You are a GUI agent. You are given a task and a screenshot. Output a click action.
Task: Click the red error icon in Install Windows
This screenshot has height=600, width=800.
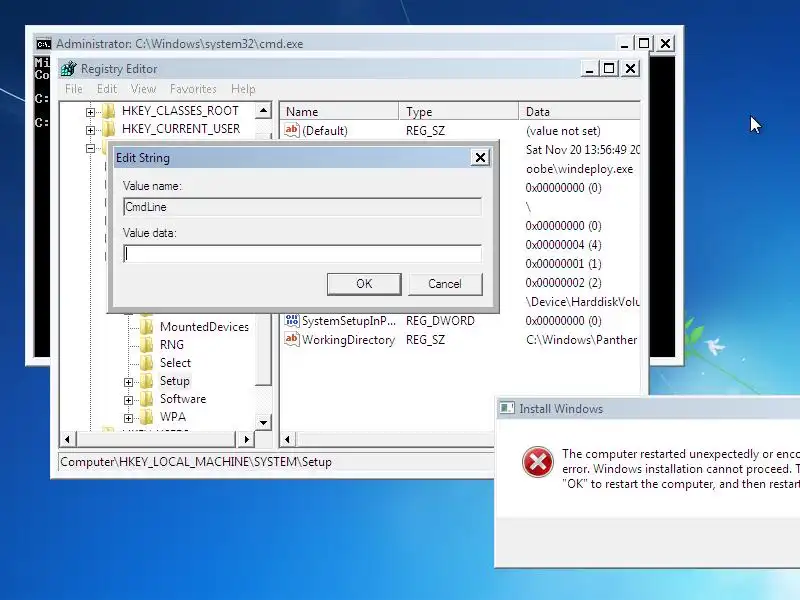coord(537,462)
